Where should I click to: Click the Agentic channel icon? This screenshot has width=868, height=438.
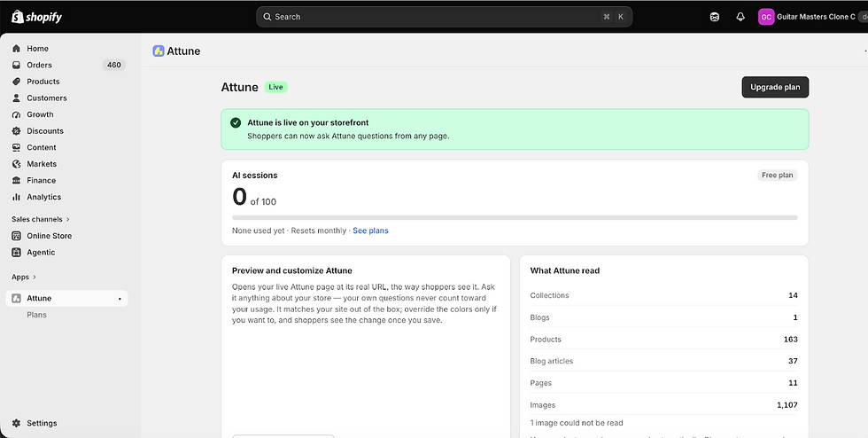pos(16,253)
